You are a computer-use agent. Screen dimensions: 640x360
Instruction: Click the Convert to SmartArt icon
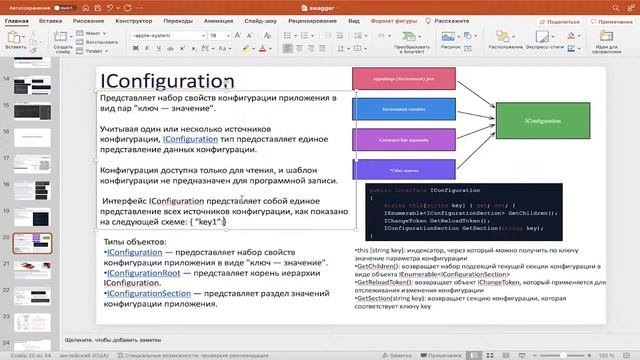pyautogui.click(x=409, y=36)
